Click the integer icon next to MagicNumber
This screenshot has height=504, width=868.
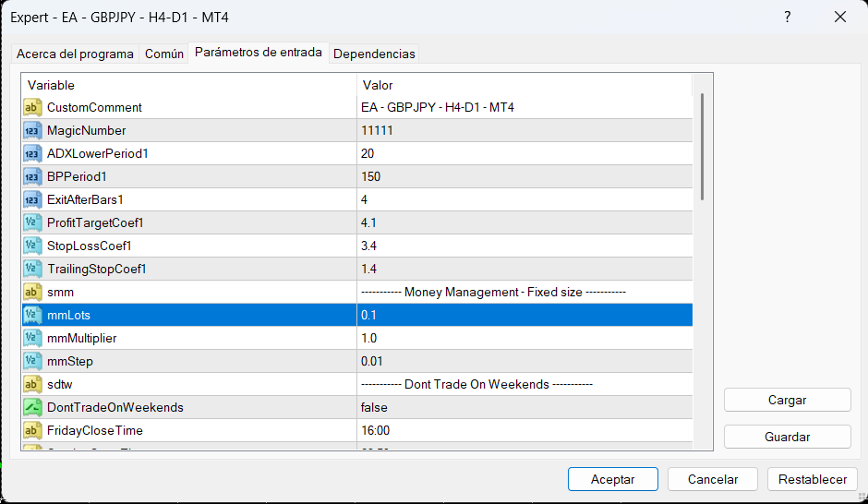tap(32, 131)
